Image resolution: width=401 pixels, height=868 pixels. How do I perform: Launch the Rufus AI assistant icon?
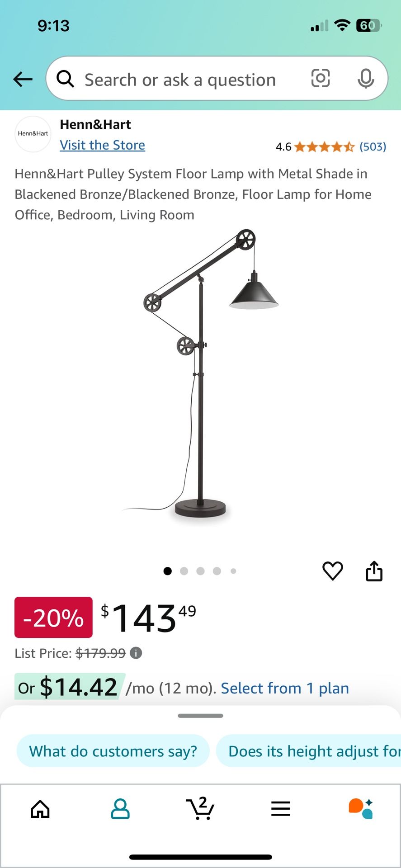pos(361,808)
